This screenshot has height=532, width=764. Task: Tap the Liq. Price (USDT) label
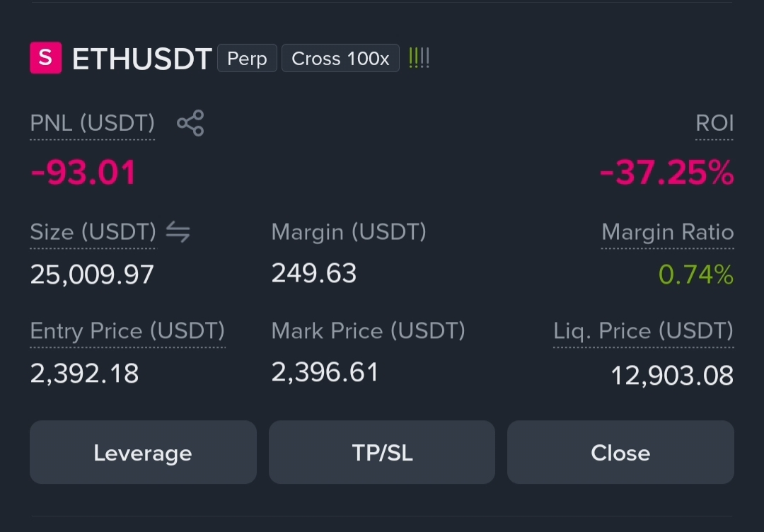point(644,331)
